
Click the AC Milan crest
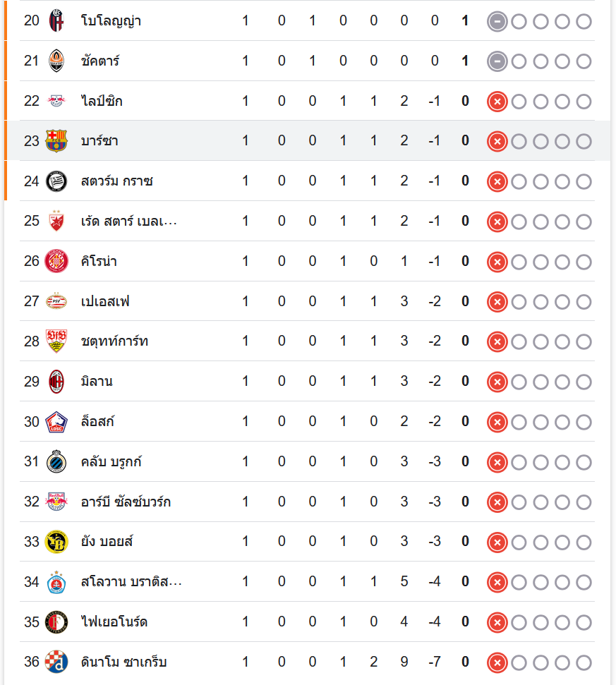point(56,382)
